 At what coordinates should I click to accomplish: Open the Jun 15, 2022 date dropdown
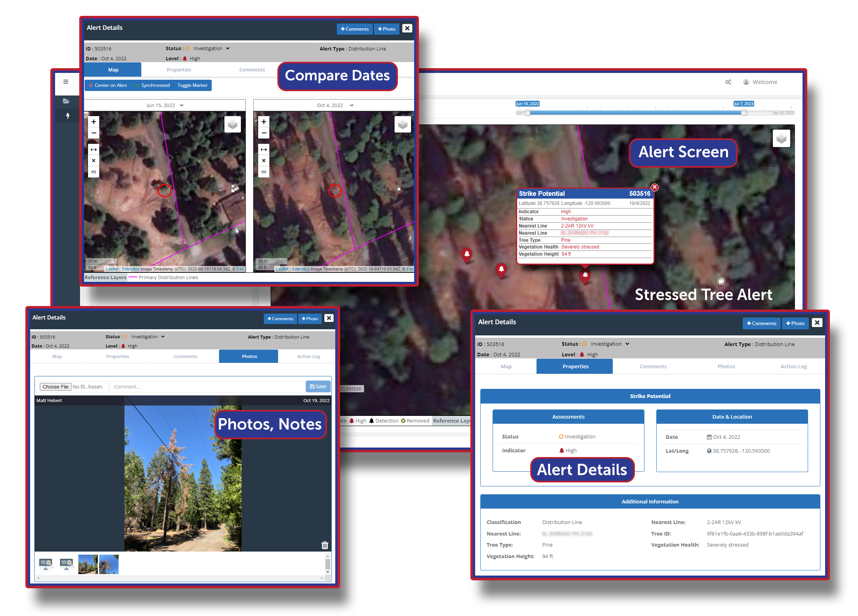tap(165, 105)
